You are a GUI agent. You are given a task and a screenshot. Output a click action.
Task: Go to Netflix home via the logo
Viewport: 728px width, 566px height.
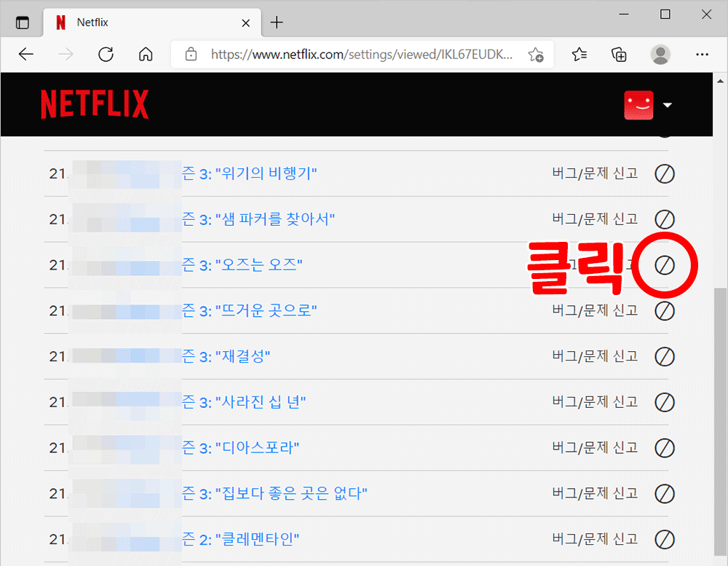(x=95, y=105)
